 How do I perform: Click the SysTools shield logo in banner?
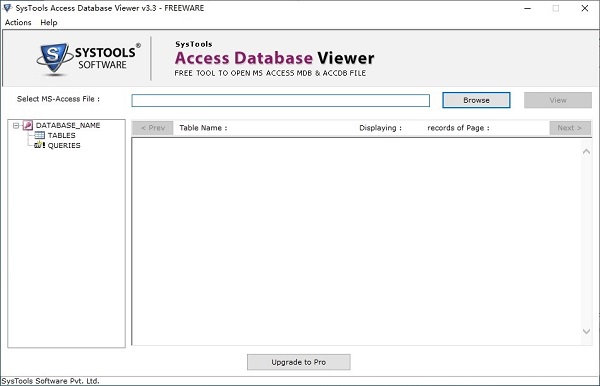click(54, 58)
